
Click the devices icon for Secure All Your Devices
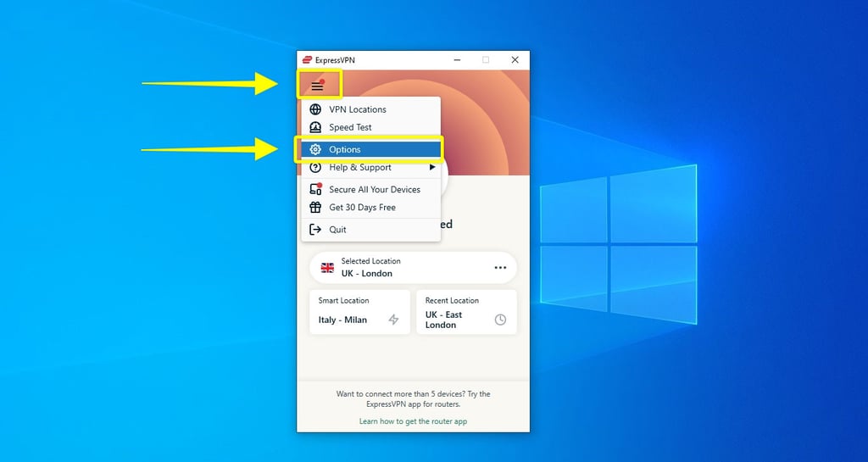pyautogui.click(x=315, y=189)
